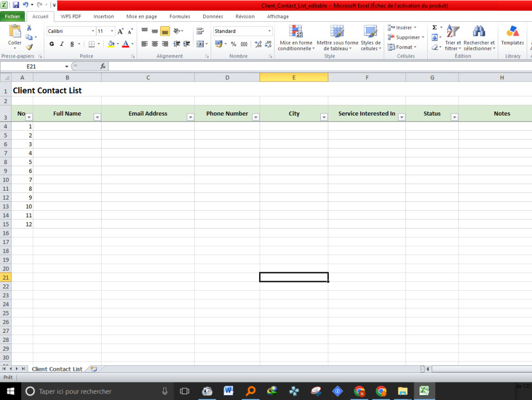The image size is (532, 400).
Task: Open Templates library icon
Action: 513,31
